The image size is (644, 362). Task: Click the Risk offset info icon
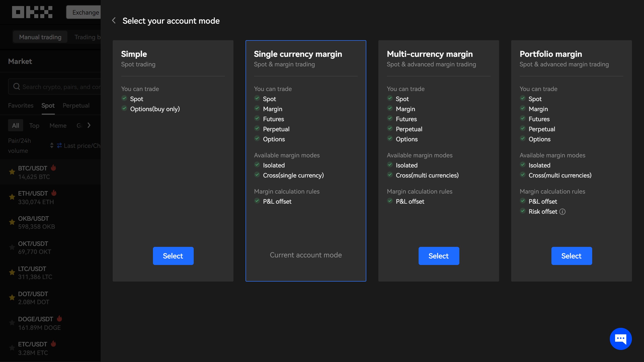(x=562, y=212)
